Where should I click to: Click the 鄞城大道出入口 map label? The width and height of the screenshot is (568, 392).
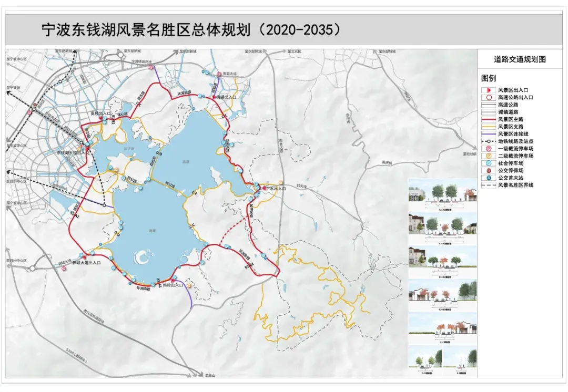tap(87, 263)
